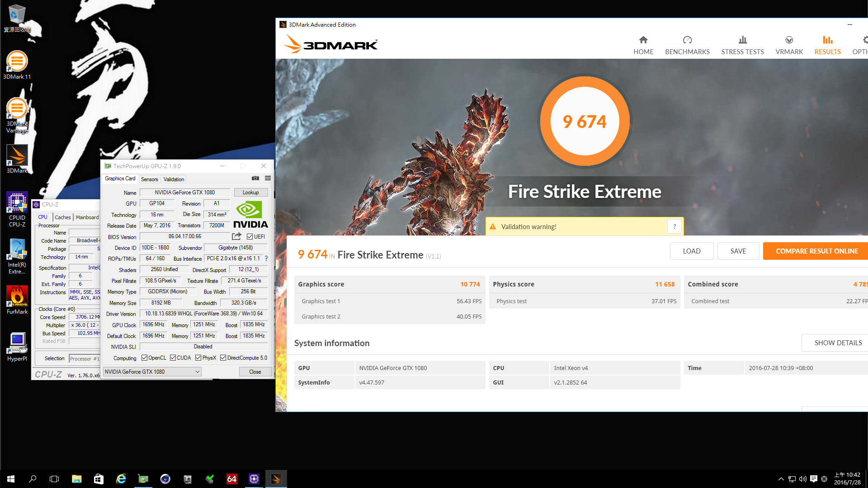Toggle the UEFI checkbox in GPU-Z
The width and height of the screenshot is (868, 488).
pyautogui.click(x=250, y=236)
